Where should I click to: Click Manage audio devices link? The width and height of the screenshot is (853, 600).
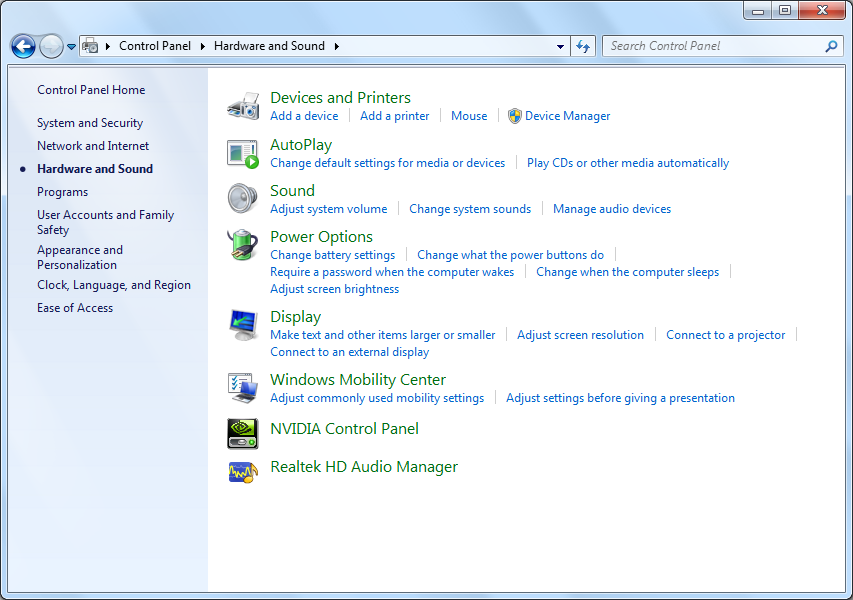click(x=612, y=209)
